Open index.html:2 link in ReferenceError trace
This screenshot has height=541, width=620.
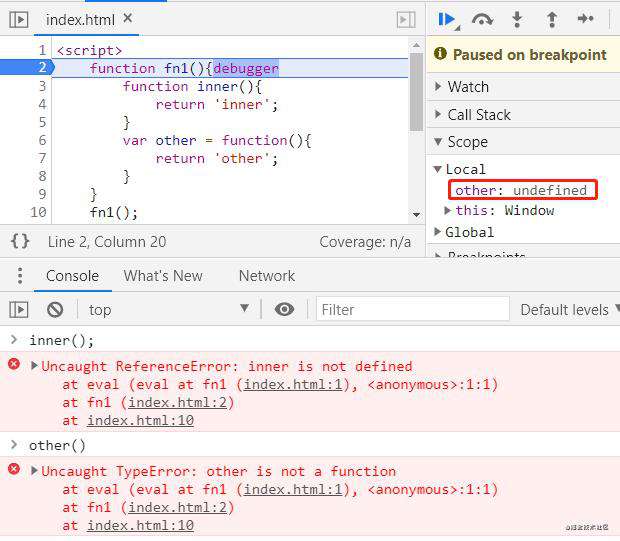click(178, 403)
